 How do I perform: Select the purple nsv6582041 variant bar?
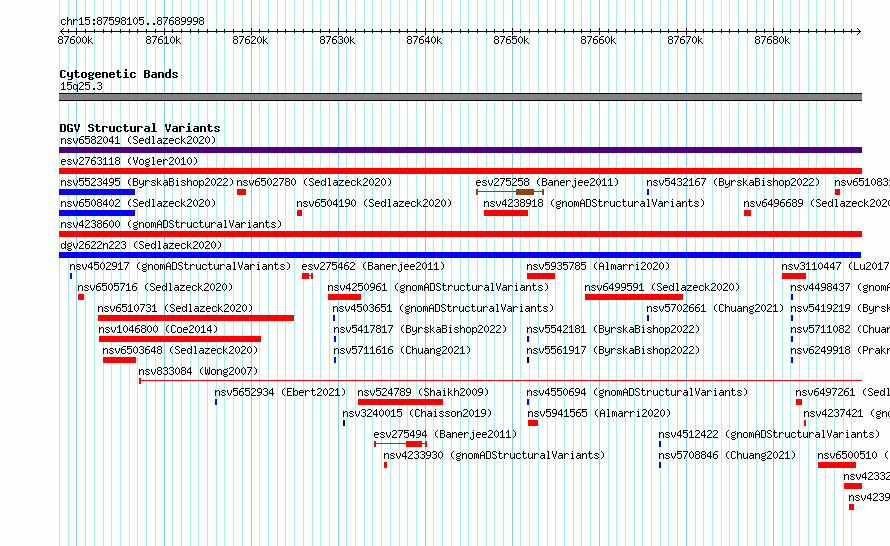pos(460,150)
